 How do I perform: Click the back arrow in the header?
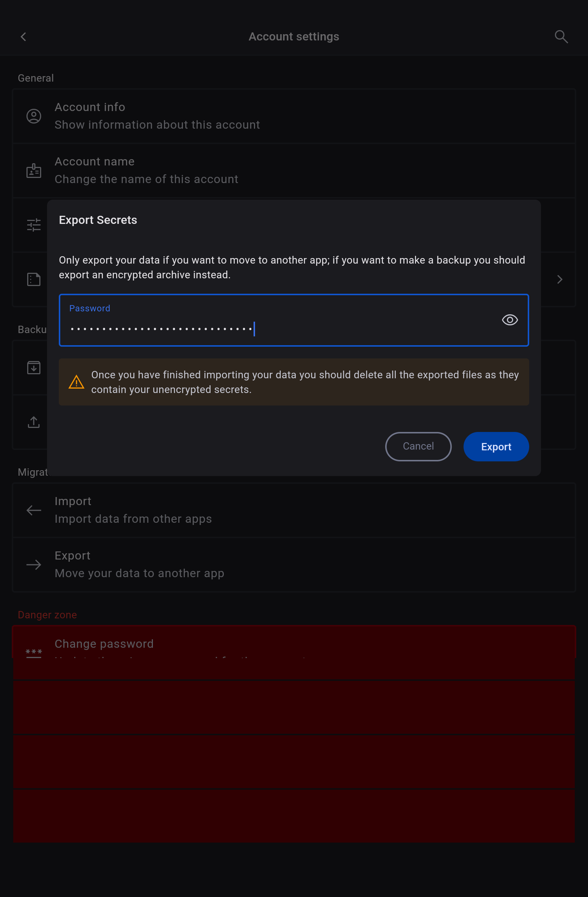tap(24, 36)
